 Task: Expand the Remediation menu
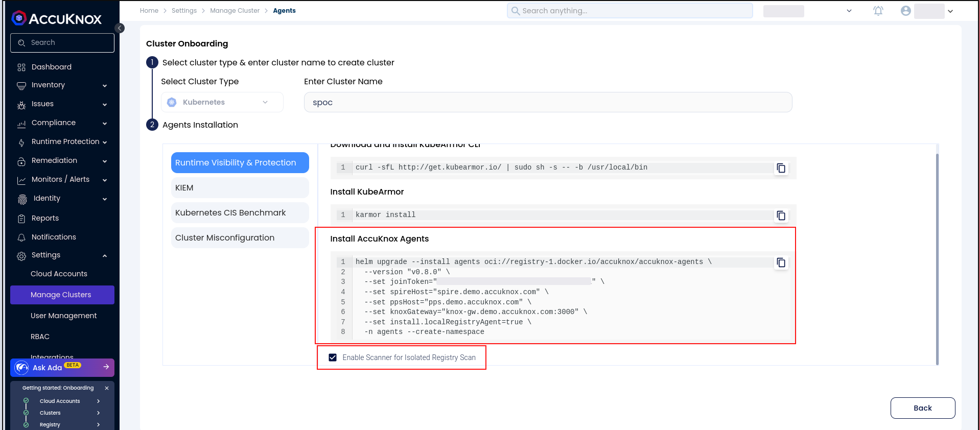[x=105, y=161]
